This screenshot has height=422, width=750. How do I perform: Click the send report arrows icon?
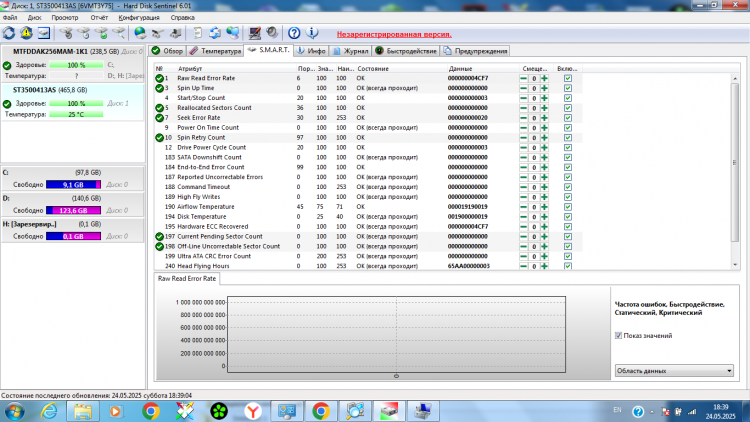point(215,33)
